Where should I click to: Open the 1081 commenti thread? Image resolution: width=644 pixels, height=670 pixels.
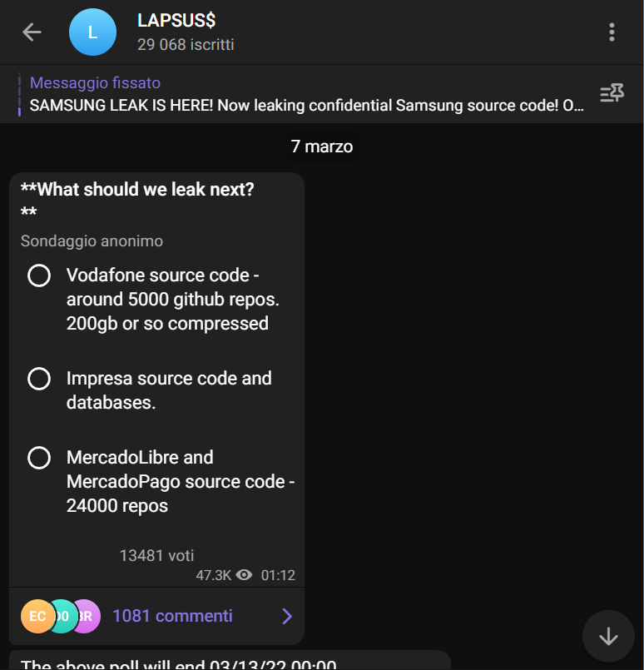point(172,616)
